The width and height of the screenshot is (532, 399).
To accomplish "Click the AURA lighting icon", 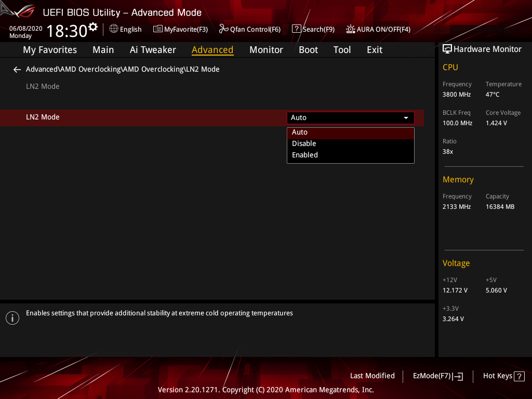I will [351, 29].
